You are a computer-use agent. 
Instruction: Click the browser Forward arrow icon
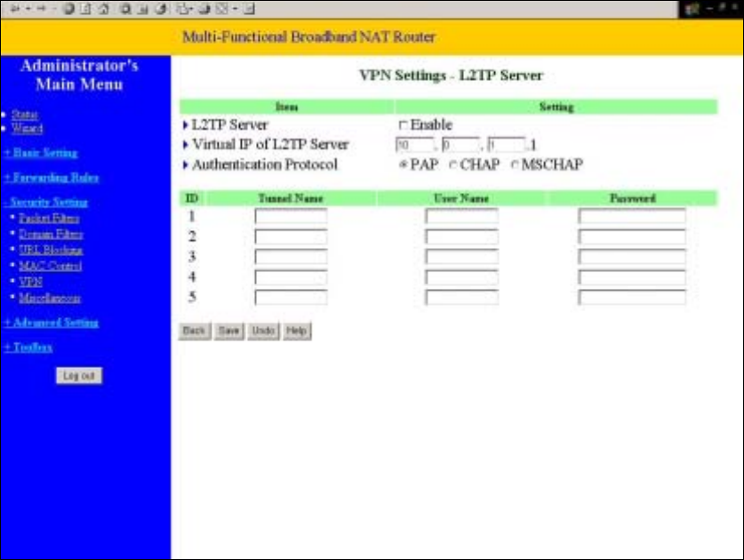coord(42,8)
